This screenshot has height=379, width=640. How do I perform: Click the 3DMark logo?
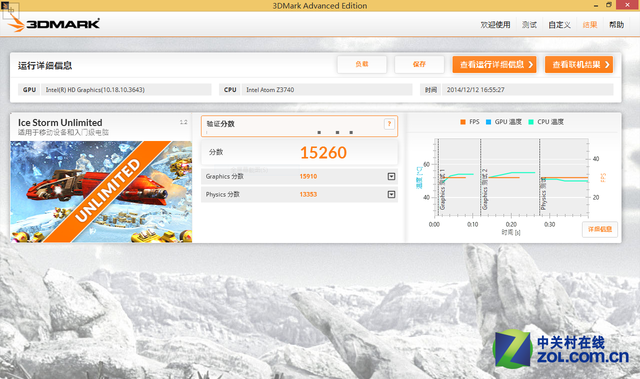[x=53, y=24]
